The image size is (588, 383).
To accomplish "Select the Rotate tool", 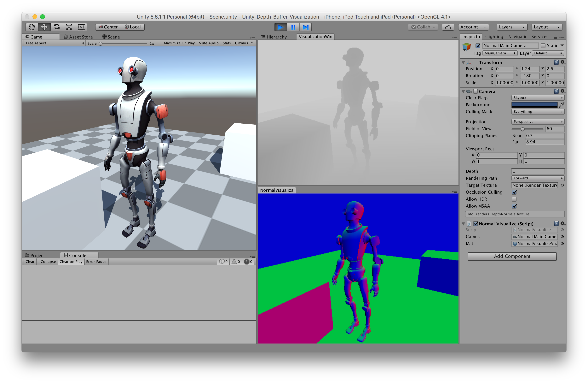I will coord(57,27).
